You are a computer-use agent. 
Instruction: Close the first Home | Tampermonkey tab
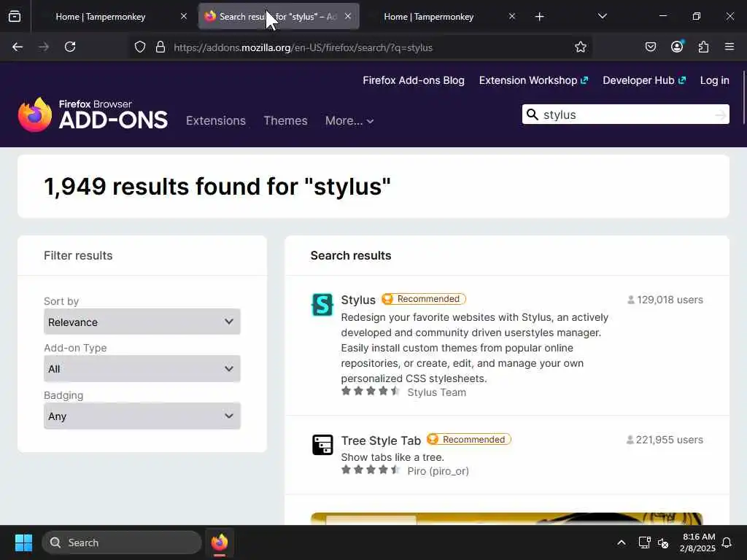tap(183, 16)
